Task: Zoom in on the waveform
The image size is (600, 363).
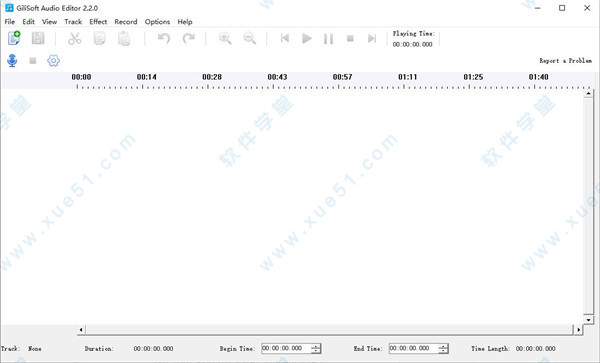Action: pyautogui.click(x=225, y=38)
